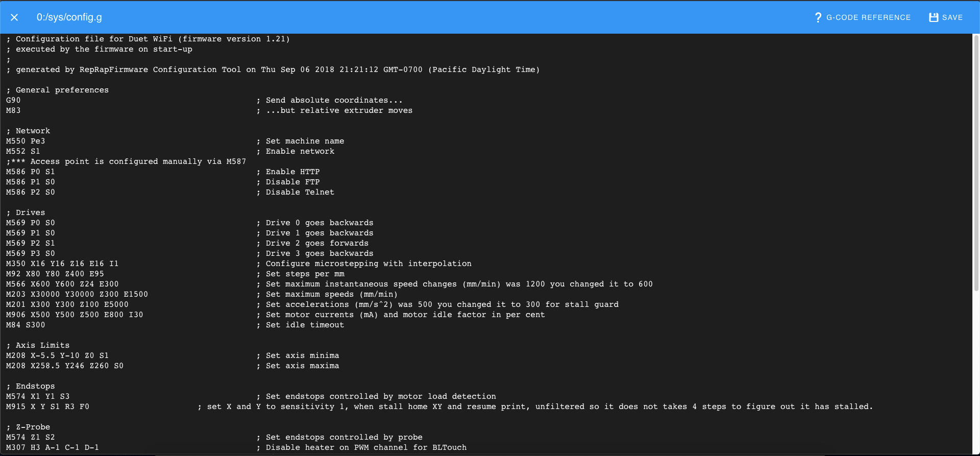The image size is (980, 456).
Task: Click the '; Set steps per mm' comment
Action: (300, 274)
